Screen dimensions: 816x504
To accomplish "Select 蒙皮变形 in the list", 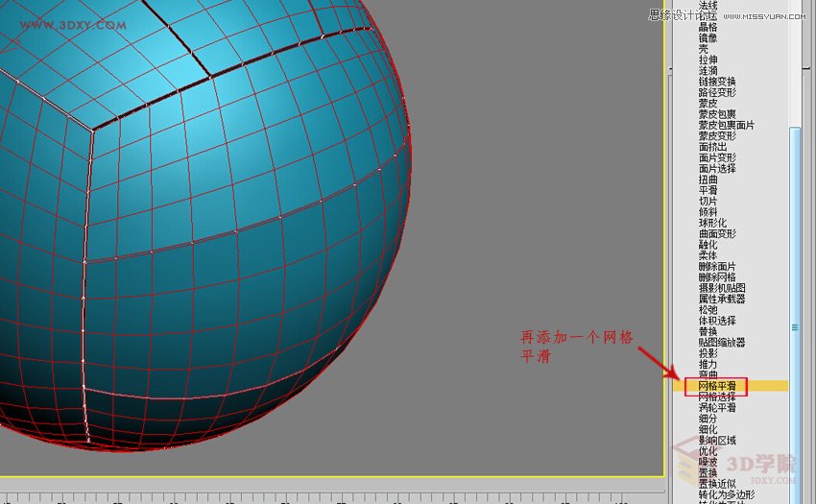I will point(716,136).
